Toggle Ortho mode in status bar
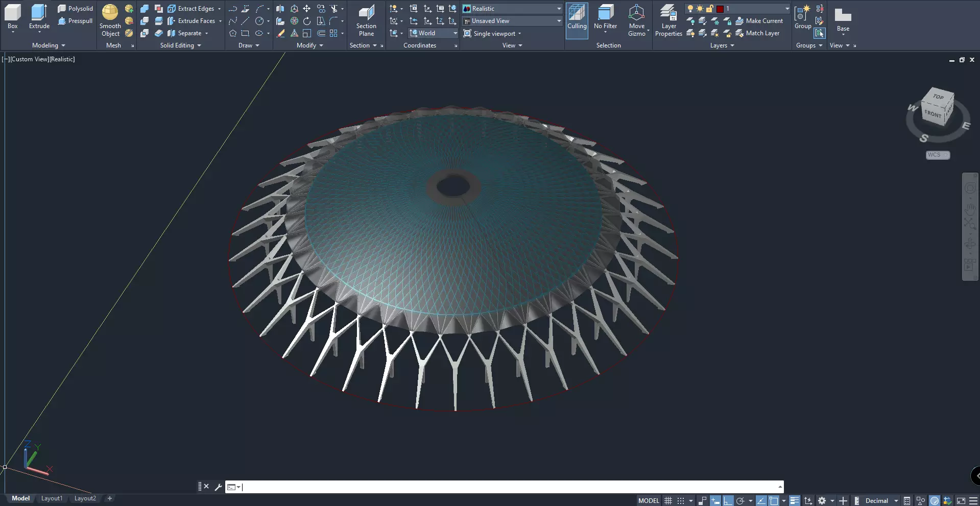Screen dimensions: 980x506 coord(728,501)
